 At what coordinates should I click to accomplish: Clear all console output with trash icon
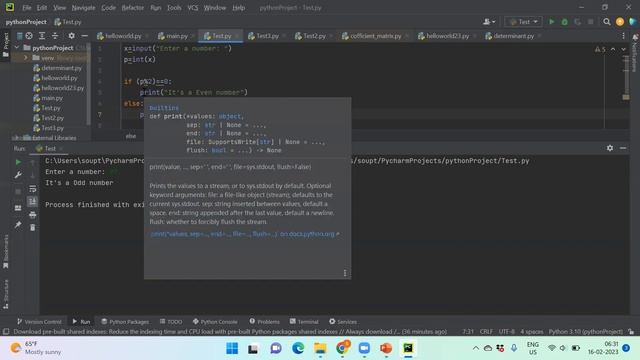coord(33,227)
